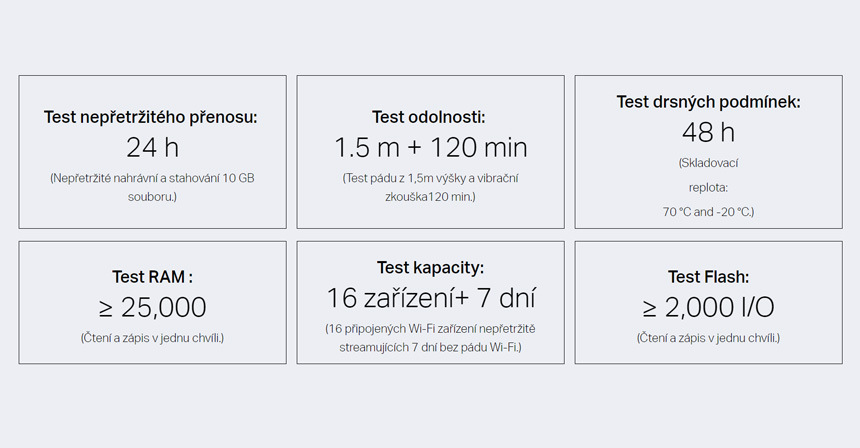The height and width of the screenshot is (448, 860).
Task: Click the Flash read/write description text
Action: [x=708, y=337]
